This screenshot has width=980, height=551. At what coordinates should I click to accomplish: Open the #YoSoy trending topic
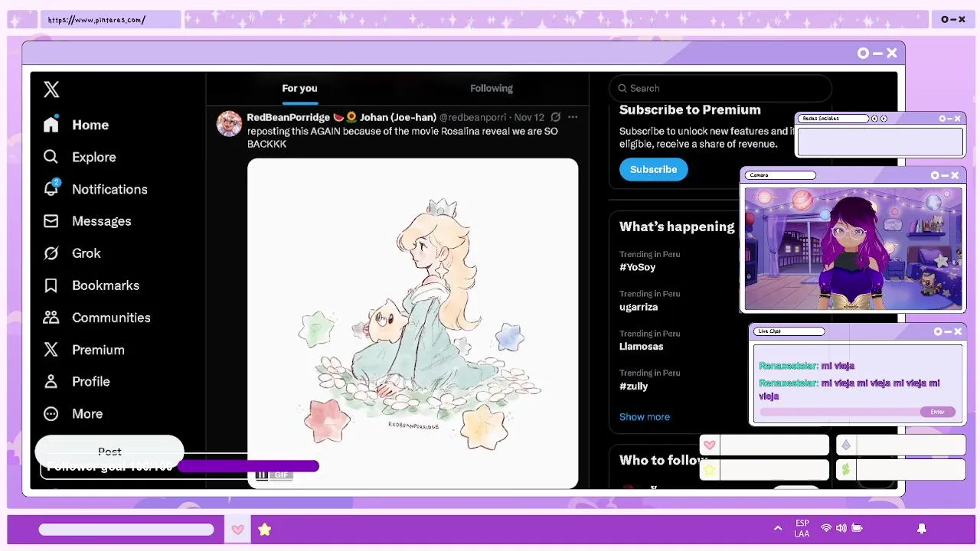coord(638,267)
